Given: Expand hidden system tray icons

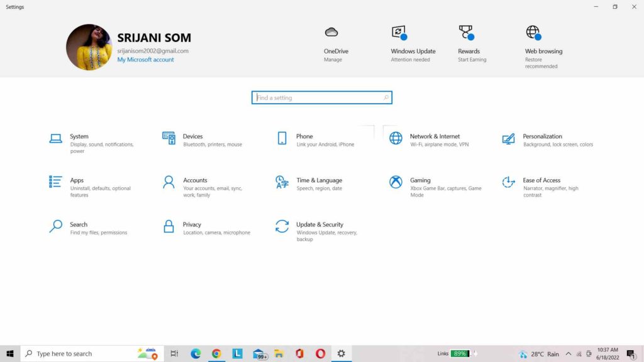Looking at the screenshot, I should pos(569,353).
